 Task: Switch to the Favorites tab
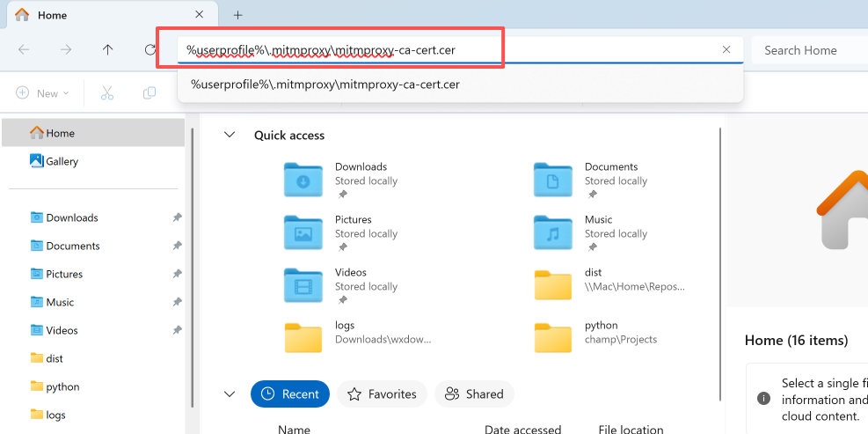(x=382, y=394)
